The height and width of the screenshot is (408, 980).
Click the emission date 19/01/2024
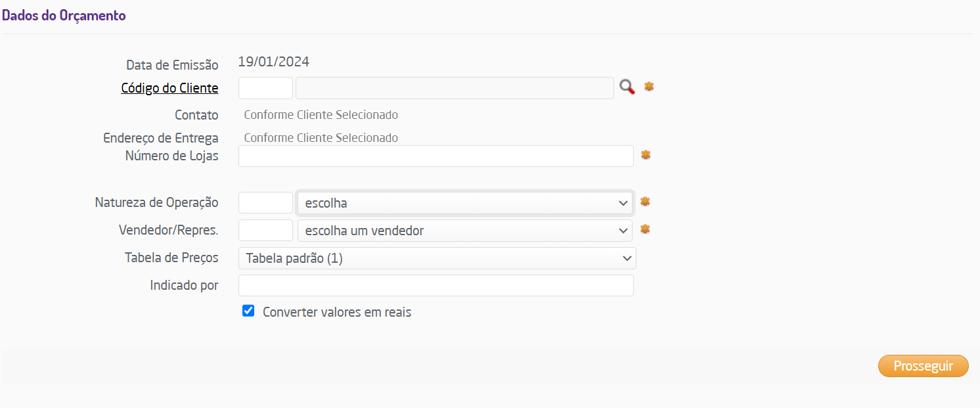273,62
